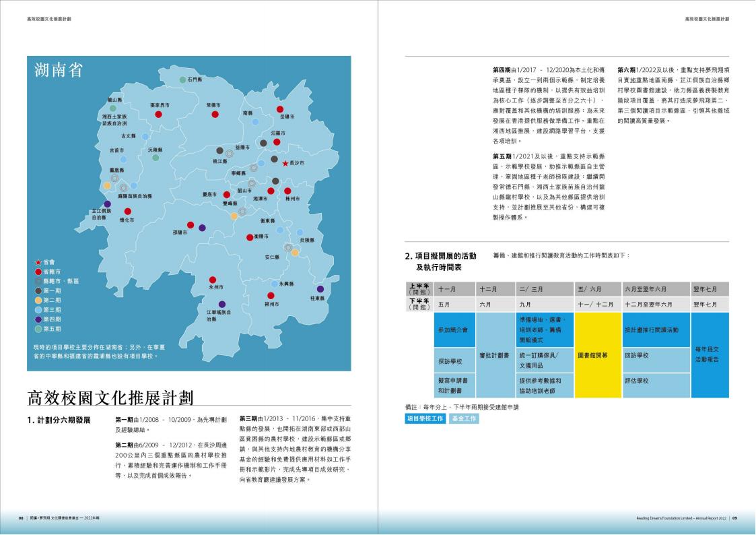Select the purple marker near 桂東縣
This screenshot has height=535, width=756.
(320, 289)
